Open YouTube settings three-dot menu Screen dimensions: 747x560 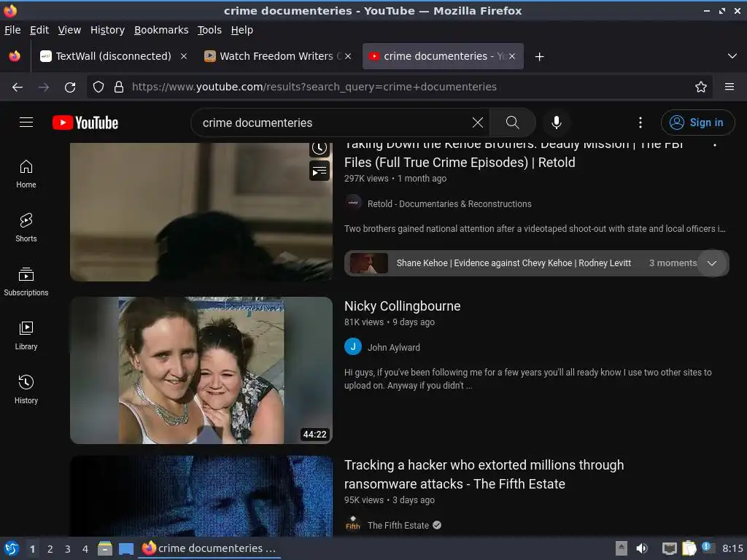[640, 122]
